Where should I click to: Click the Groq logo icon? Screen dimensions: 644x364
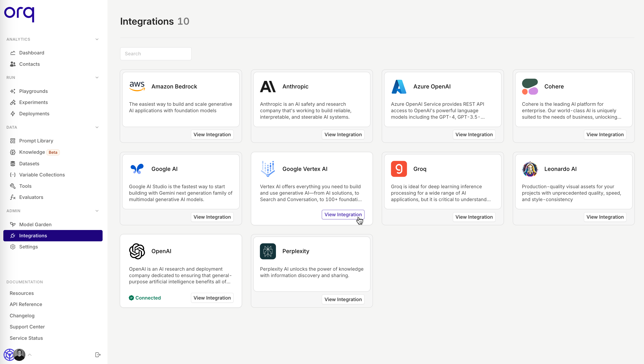[x=399, y=169]
